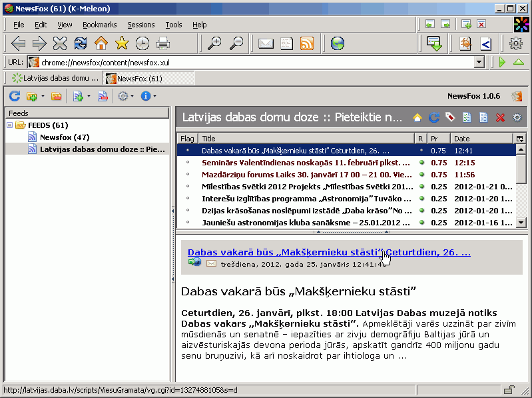Image resolution: width=532 pixels, height=398 pixels.
Task: Sort articles by Pr column header
Action: click(438, 139)
